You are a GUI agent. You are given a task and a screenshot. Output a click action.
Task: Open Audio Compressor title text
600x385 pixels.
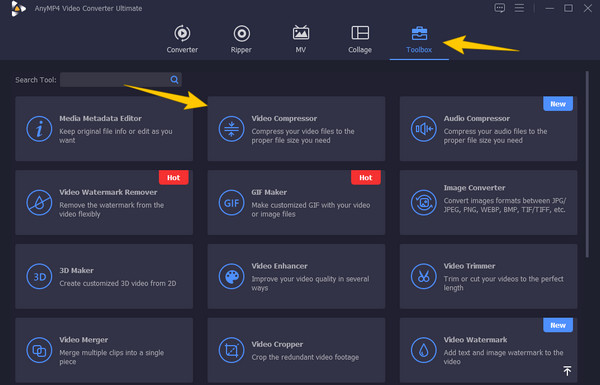[477, 119]
